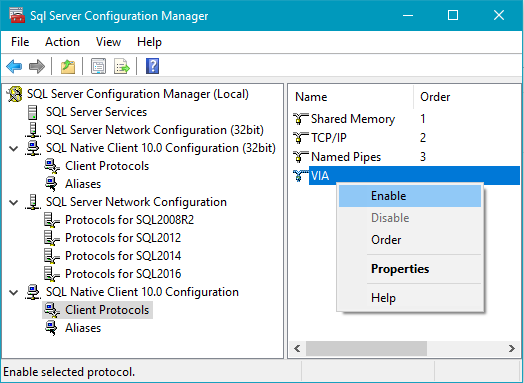Click the Client Protocols icon under 32bit configuration
Image resolution: width=524 pixels, height=383 pixels.
tap(52, 166)
